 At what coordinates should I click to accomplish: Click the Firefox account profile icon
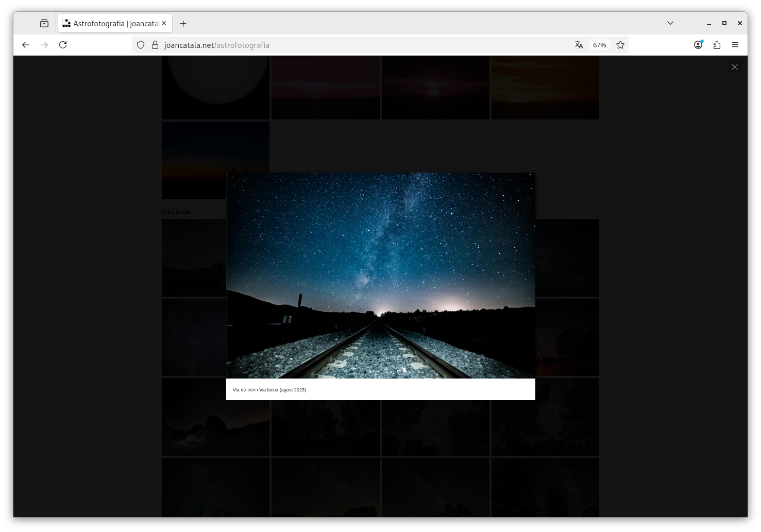(x=698, y=45)
